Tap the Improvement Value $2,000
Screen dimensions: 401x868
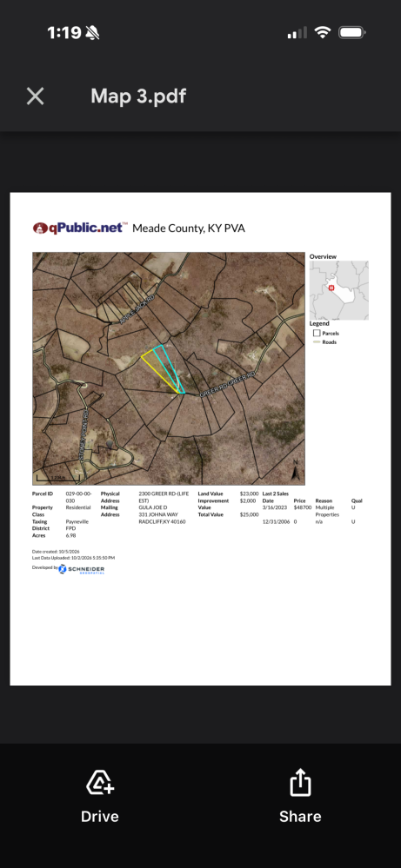pyautogui.click(x=248, y=500)
